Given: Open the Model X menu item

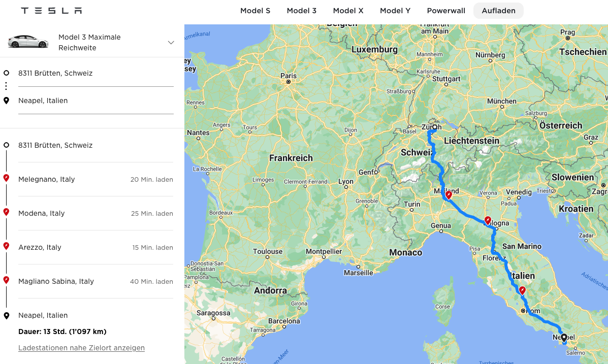Looking at the screenshot, I should point(348,11).
